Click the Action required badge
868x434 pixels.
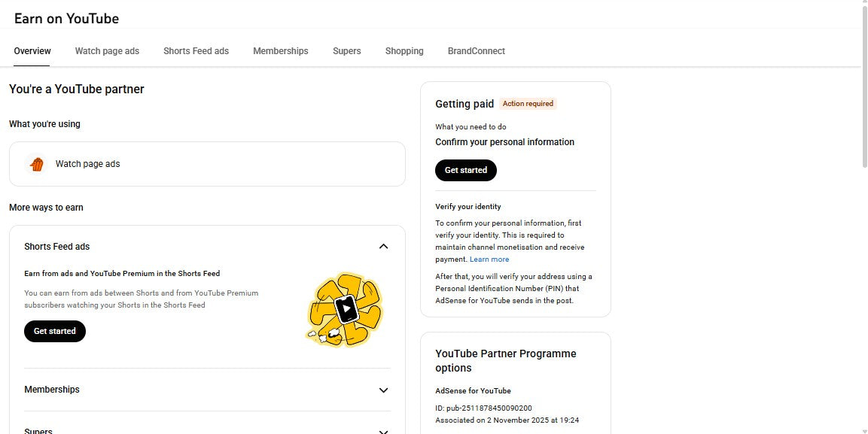point(528,103)
